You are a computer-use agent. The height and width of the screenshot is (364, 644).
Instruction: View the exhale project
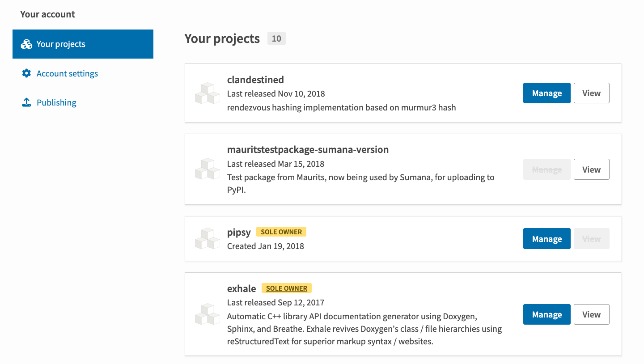click(x=591, y=314)
